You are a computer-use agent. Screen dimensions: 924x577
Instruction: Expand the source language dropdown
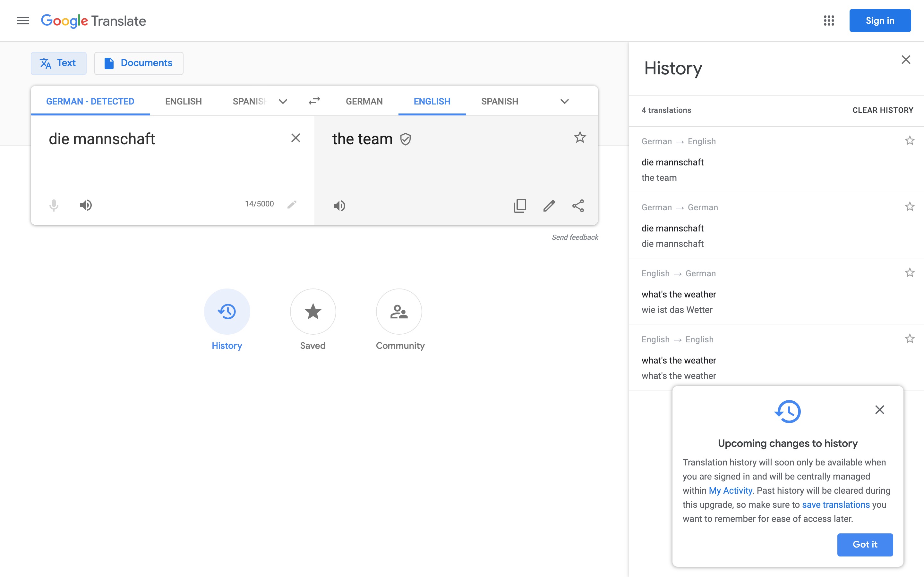pyautogui.click(x=281, y=101)
